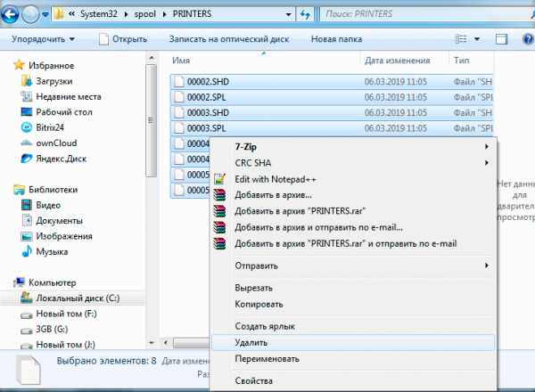Choose Добавить в архив "PRINTERS.rar"

tap(353, 211)
